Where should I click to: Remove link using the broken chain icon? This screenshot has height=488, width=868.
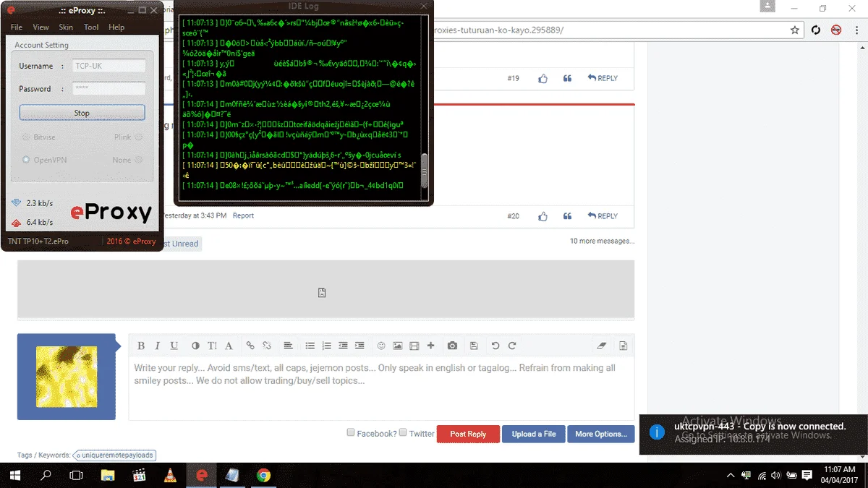pos(267,346)
